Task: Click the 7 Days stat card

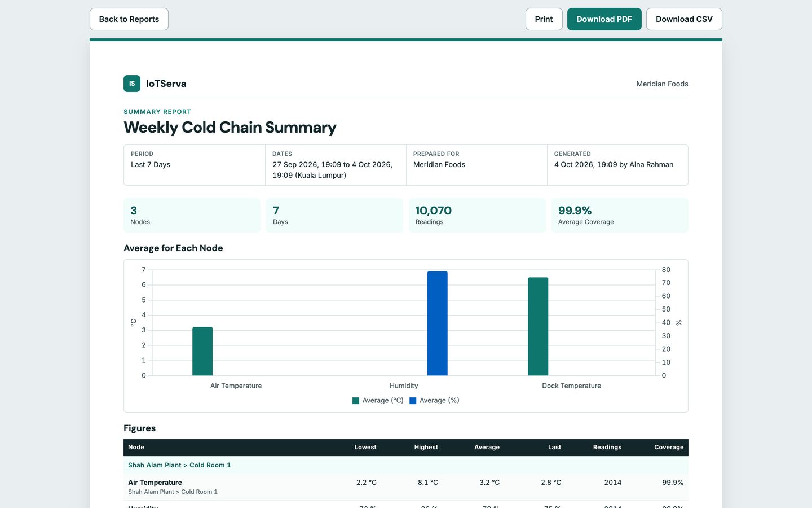Action: click(334, 215)
